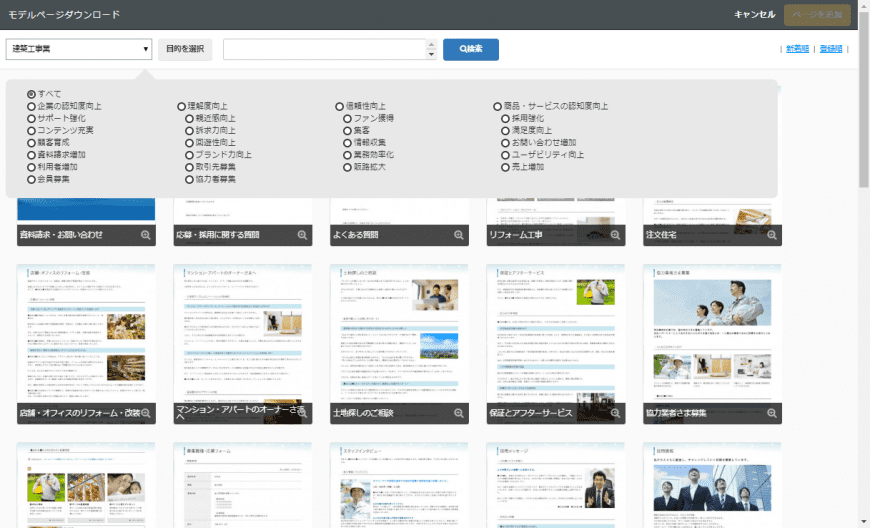Image resolution: width=870 pixels, height=528 pixels.
Task: Zoom preview of 資料請求・お問い合わせ template
Action: click(x=145, y=235)
